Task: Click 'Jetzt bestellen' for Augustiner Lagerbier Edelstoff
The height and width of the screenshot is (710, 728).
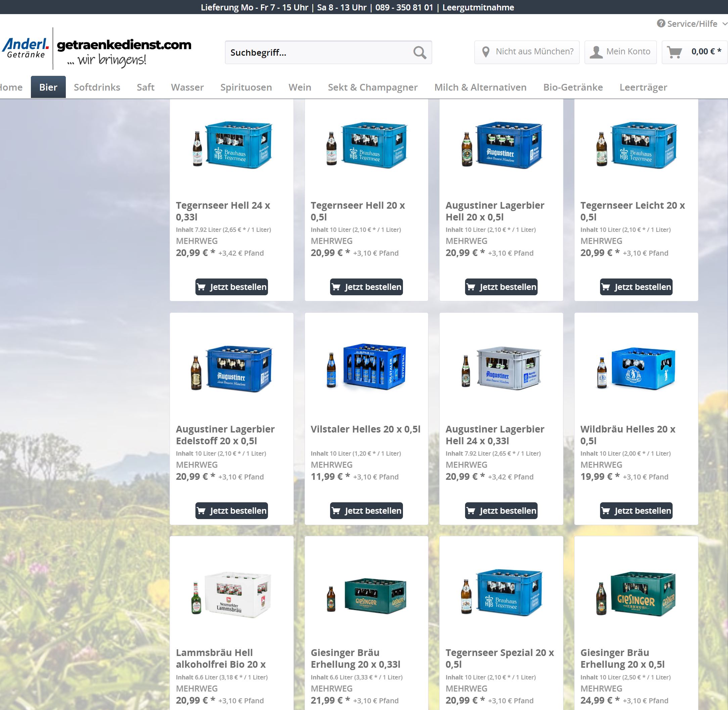Action: click(231, 511)
